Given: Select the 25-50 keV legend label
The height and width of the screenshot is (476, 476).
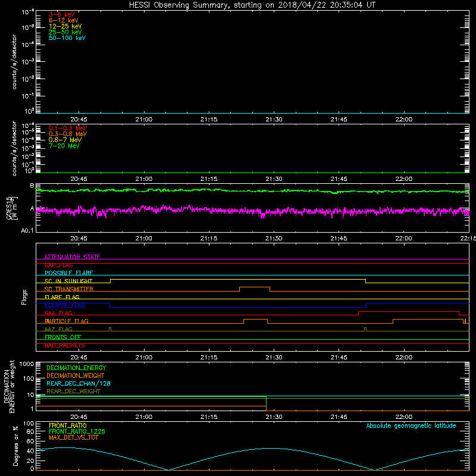Looking at the screenshot, I should tap(65, 32).
